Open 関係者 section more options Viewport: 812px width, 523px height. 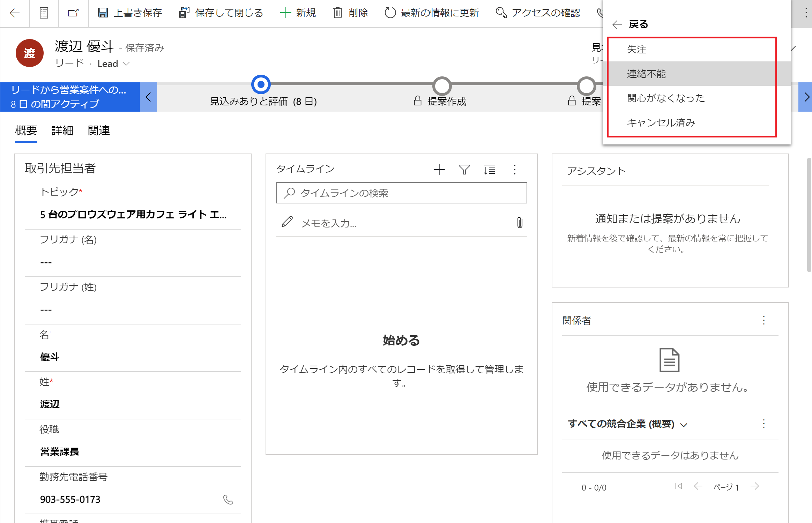764,320
